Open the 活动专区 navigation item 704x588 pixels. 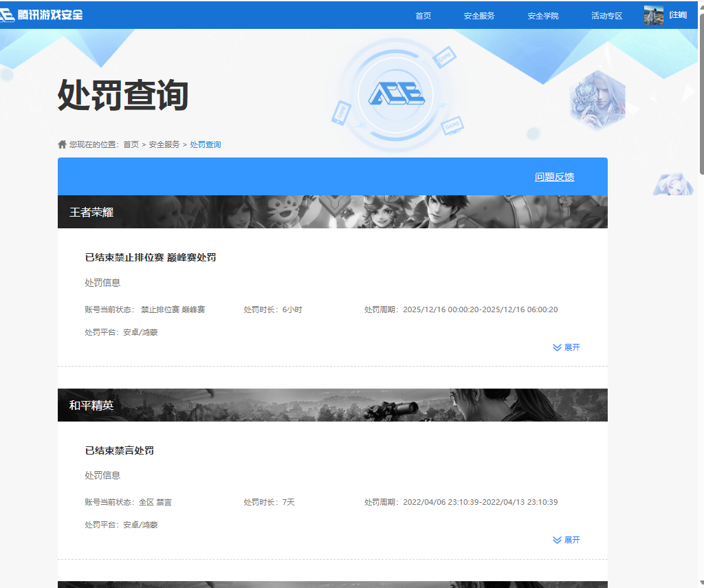coord(606,16)
